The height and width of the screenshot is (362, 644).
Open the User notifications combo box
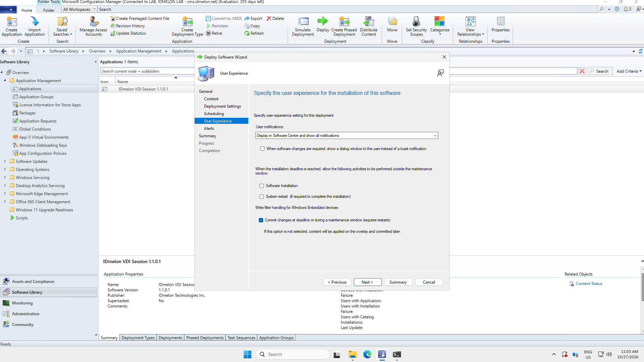point(347,136)
